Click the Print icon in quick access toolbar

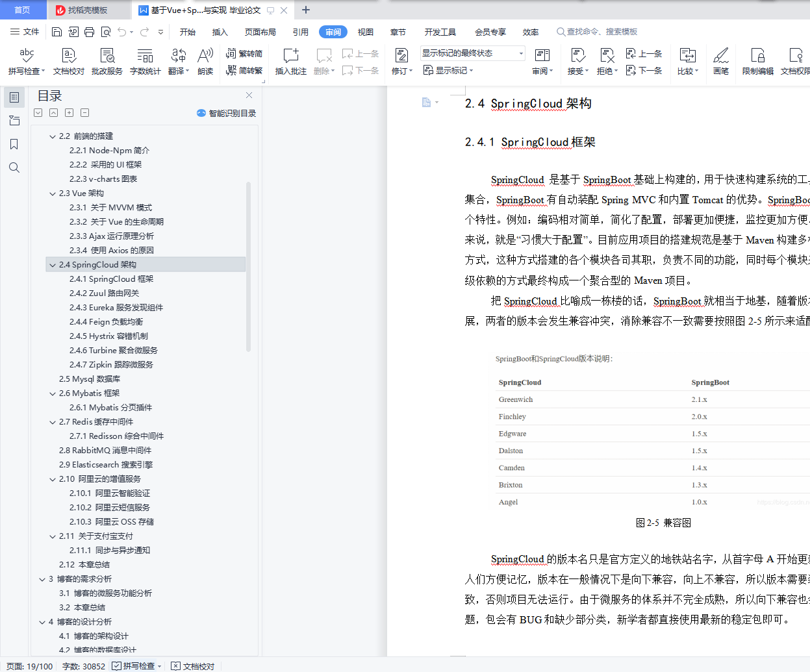[x=89, y=32]
